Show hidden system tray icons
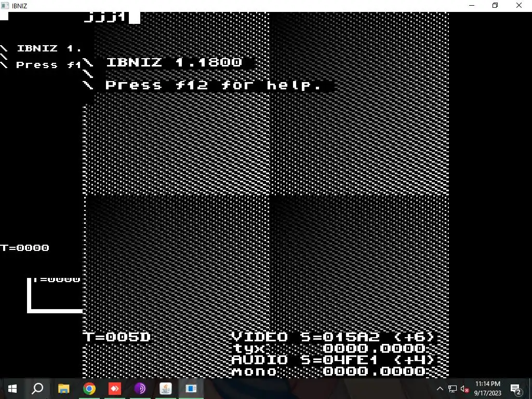This screenshot has width=532, height=399. [440, 389]
